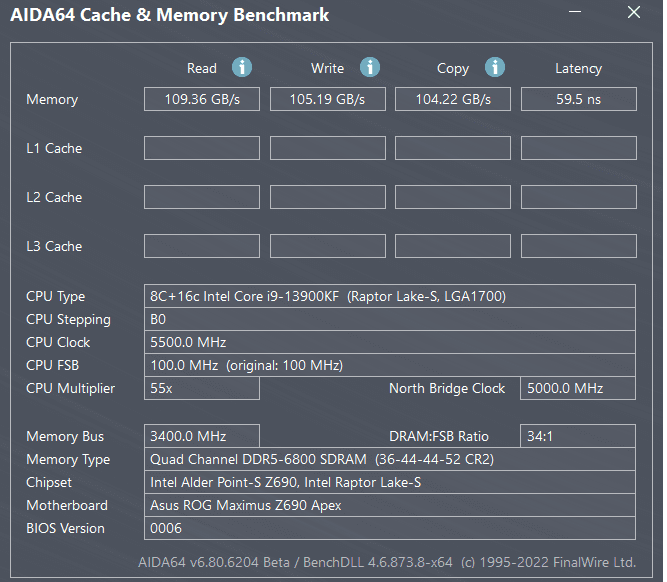Click the BIOS Version 0006 field
667x582 pixels.
pos(390,528)
